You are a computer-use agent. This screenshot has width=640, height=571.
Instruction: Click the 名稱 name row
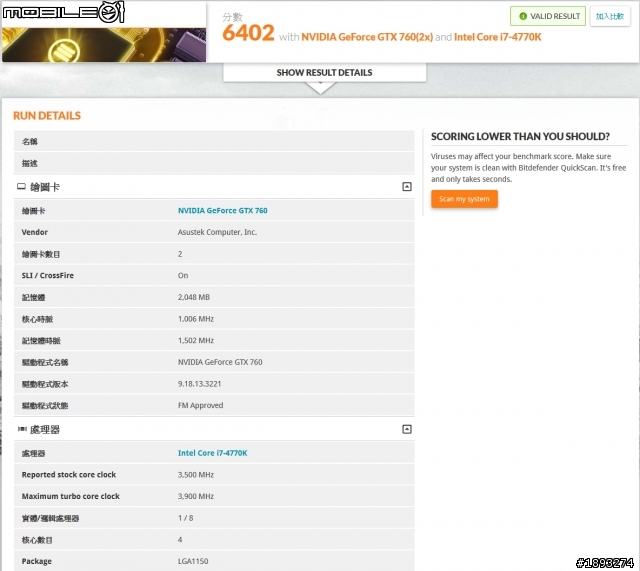click(214, 141)
